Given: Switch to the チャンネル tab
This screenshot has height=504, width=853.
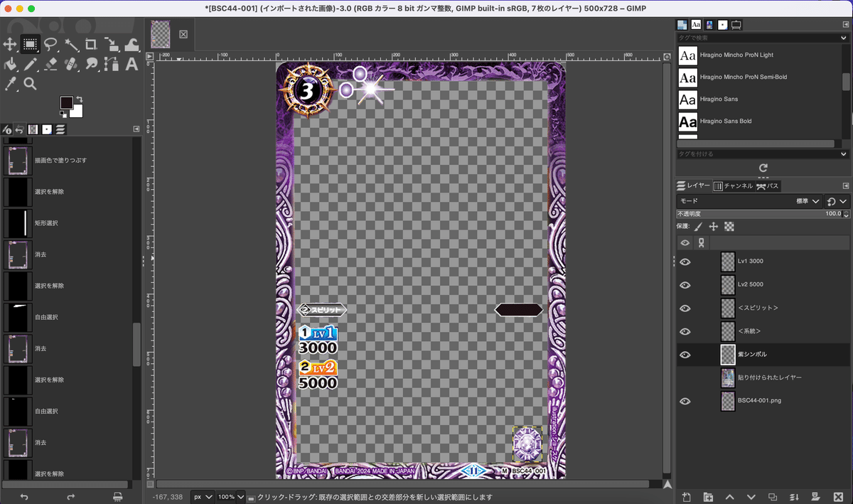Looking at the screenshot, I should point(733,186).
